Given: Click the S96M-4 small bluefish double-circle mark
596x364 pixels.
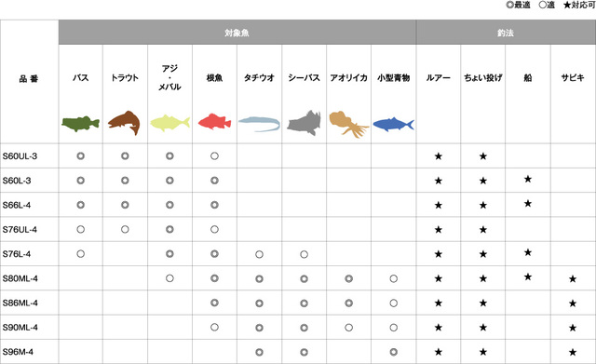Looking at the screenshot, I should (x=393, y=352).
